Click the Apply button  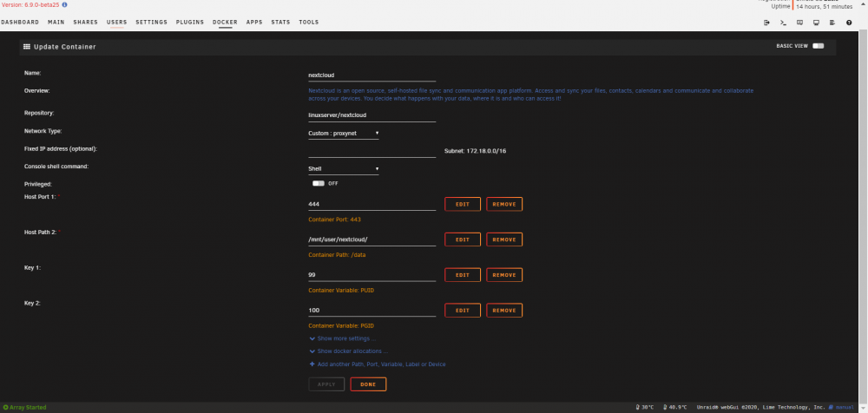point(326,384)
